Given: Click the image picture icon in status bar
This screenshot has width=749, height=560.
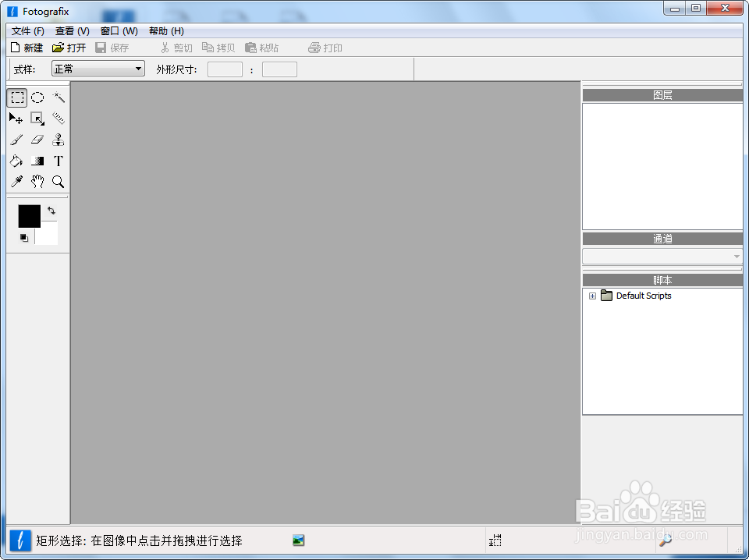Looking at the screenshot, I should coord(299,541).
